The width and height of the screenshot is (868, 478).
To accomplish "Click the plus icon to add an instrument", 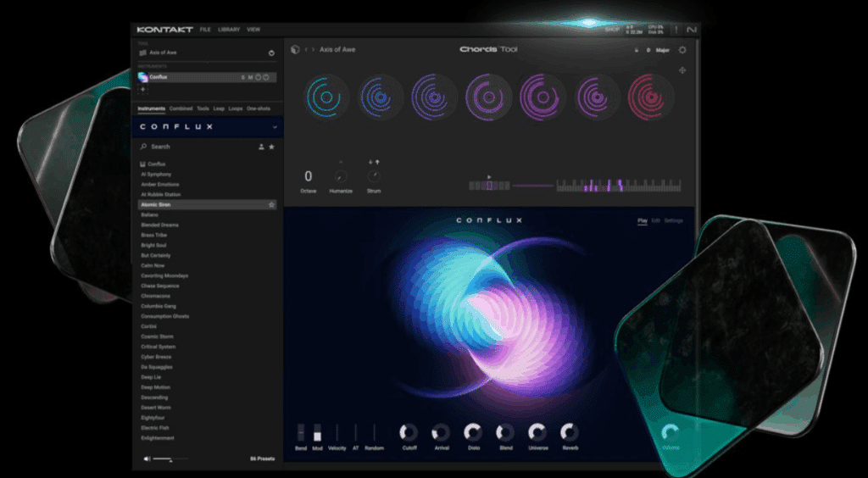I will (142, 89).
